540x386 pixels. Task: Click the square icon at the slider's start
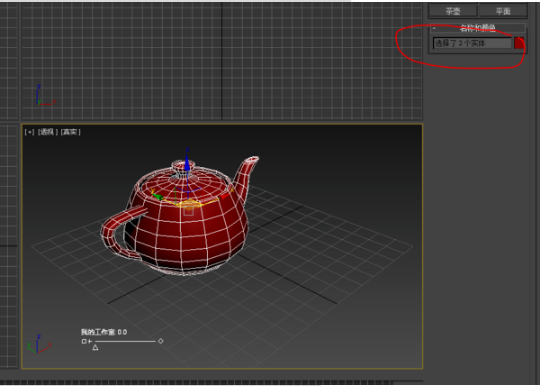click(x=84, y=341)
